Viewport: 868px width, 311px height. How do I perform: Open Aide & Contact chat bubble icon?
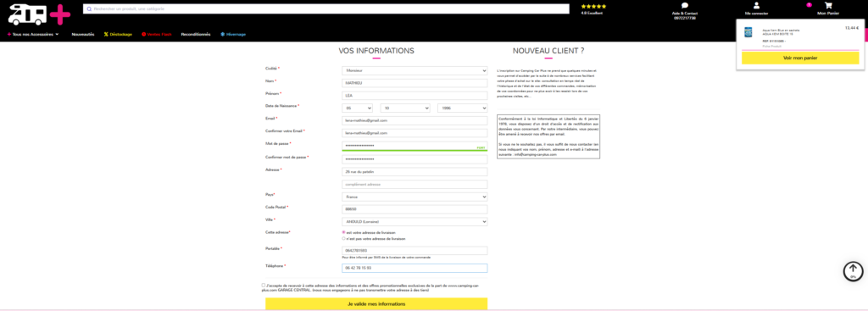[685, 6]
